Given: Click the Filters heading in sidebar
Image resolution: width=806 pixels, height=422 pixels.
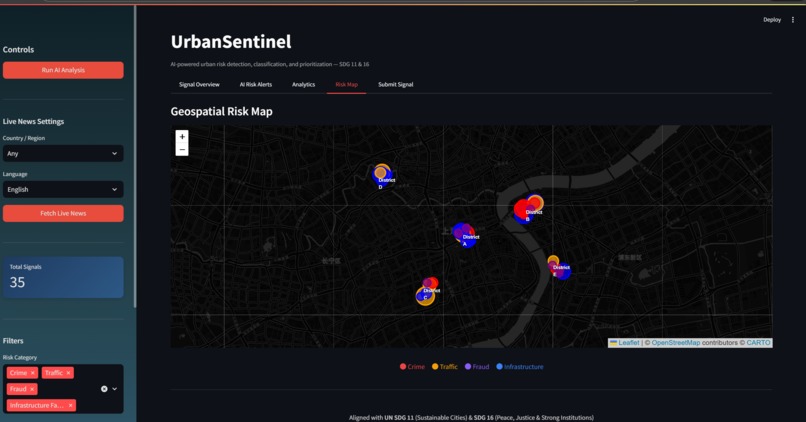Looking at the screenshot, I should coord(13,341).
